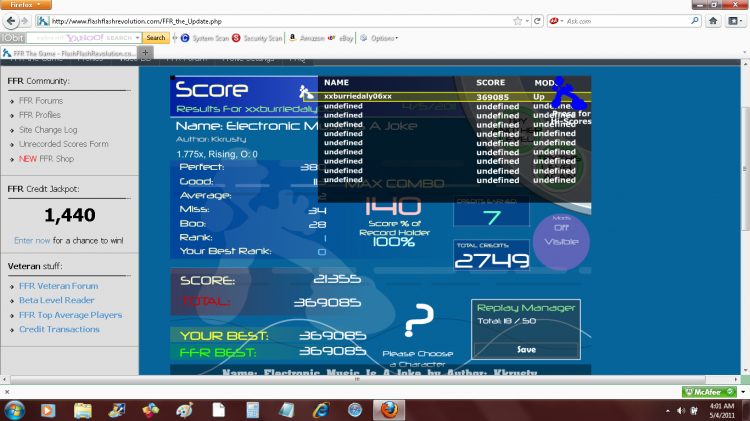Expand the Yahoo search box dropdown
This screenshot has width=750, height=421.
pos(137,38)
